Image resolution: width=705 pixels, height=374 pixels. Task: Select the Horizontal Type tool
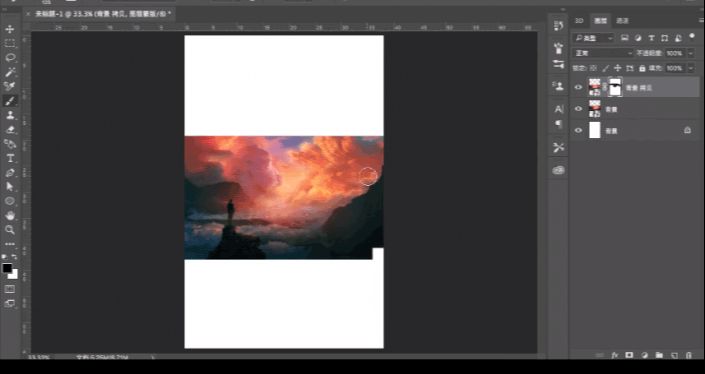(x=9, y=158)
